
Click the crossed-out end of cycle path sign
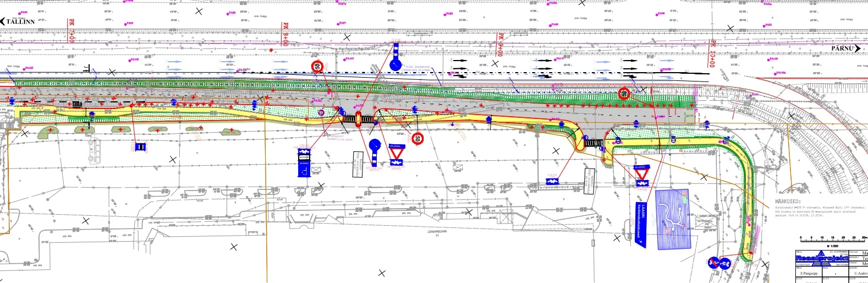coord(713,264)
